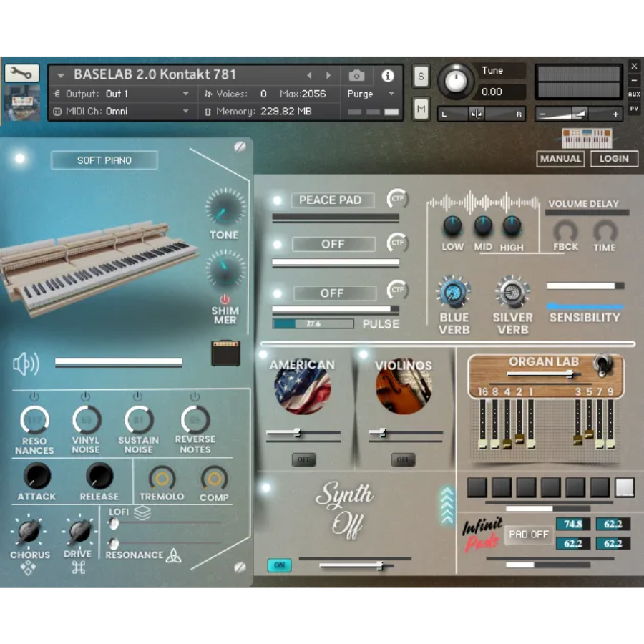Screen dimensions: 644x644
Task: Click the DRIVE knob
Action: 80,531
